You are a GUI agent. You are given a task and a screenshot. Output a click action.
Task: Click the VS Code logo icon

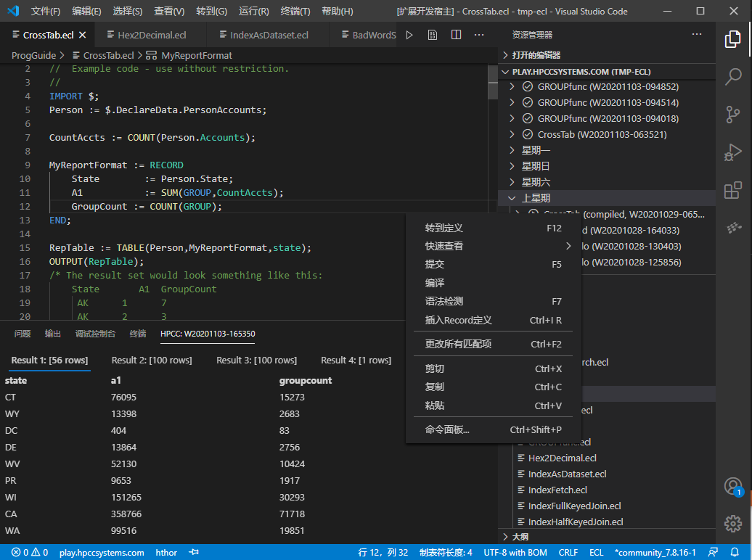(x=13, y=11)
